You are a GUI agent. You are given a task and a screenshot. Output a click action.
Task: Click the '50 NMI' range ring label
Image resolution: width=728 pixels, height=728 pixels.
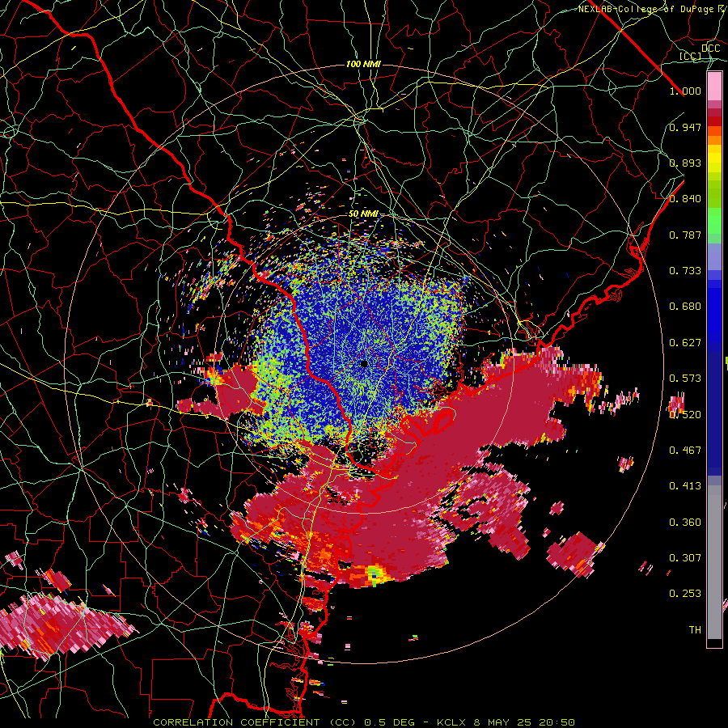[x=363, y=214]
